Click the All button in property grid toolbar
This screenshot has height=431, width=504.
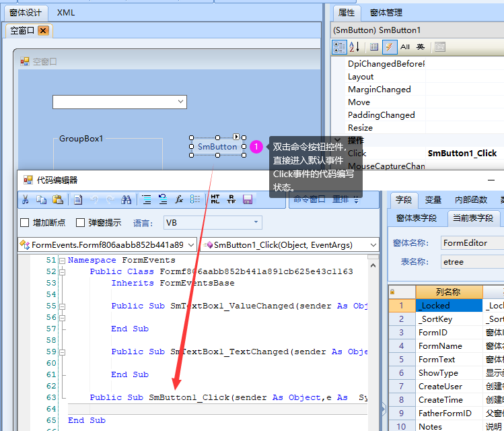(405, 47)
